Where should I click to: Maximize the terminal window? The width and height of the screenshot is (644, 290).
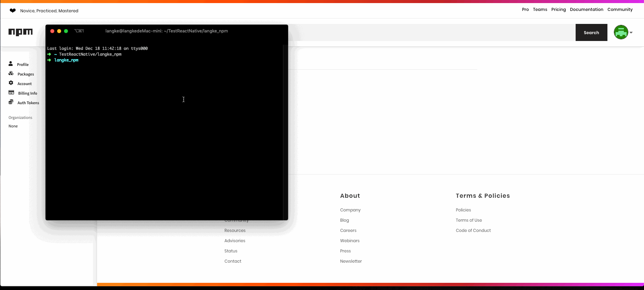pos(66,31)
